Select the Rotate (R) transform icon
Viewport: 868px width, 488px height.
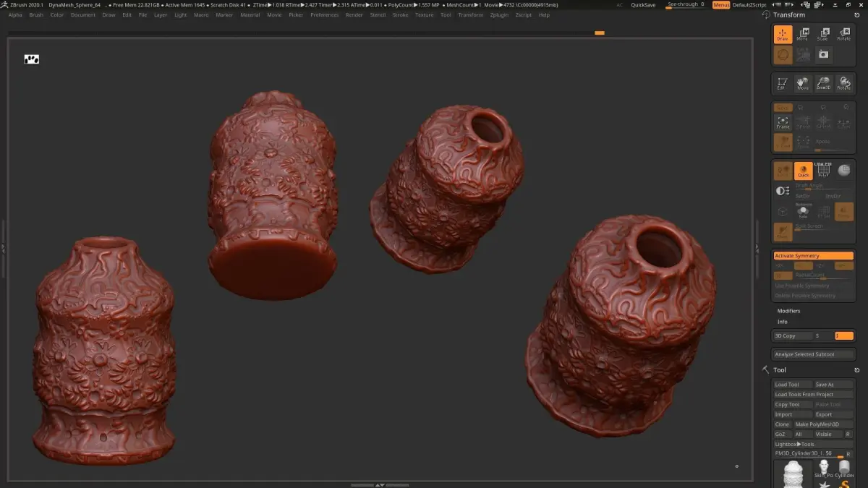coord(843,34)
